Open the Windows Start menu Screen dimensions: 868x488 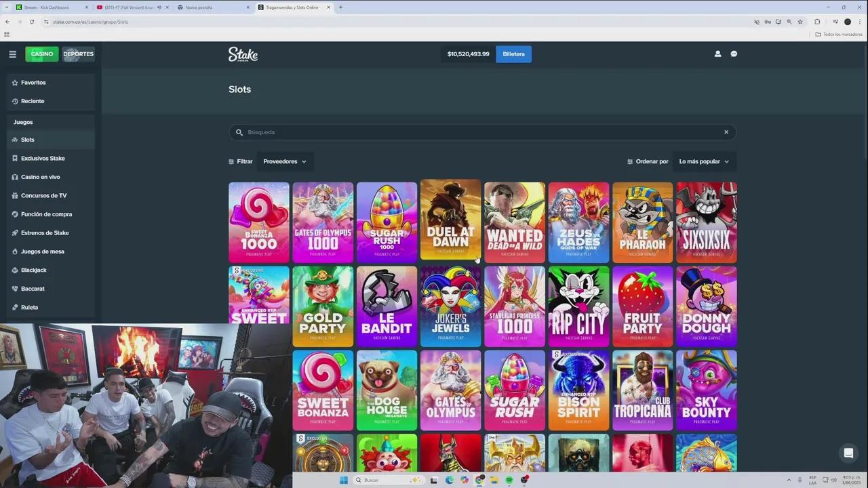[344, 480]
